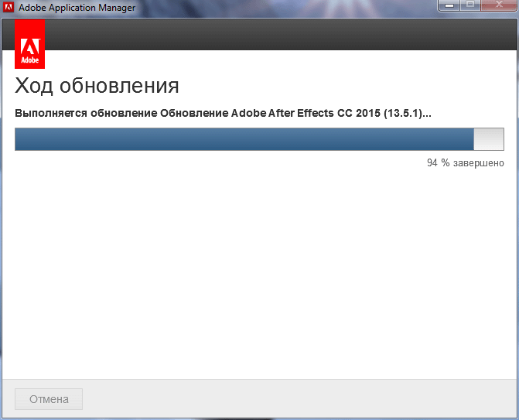The image size is (519, 420).
Task: Click the 'Adobe Application Manager' window title
Action: click(x=77, y=8)
